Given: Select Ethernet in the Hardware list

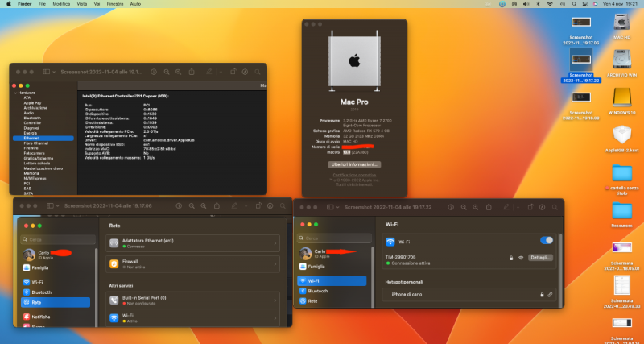Looking at the screenshot, I should (43, 138).
